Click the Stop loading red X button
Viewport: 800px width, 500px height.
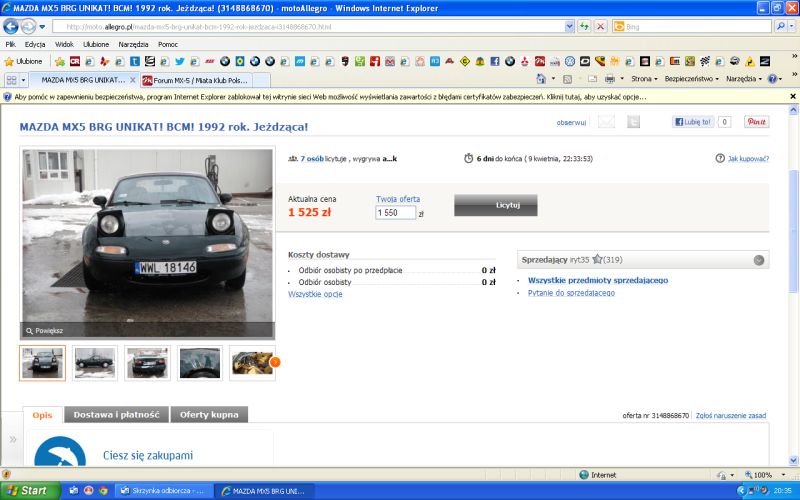click(601, 27)
